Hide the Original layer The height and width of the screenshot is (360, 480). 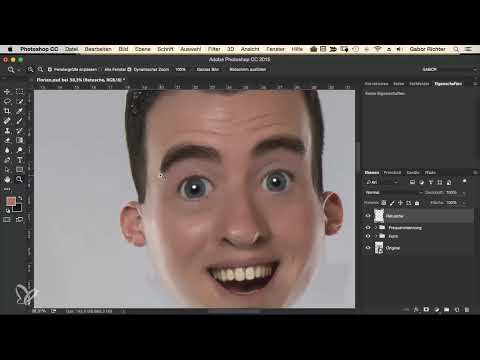(368, 248)
